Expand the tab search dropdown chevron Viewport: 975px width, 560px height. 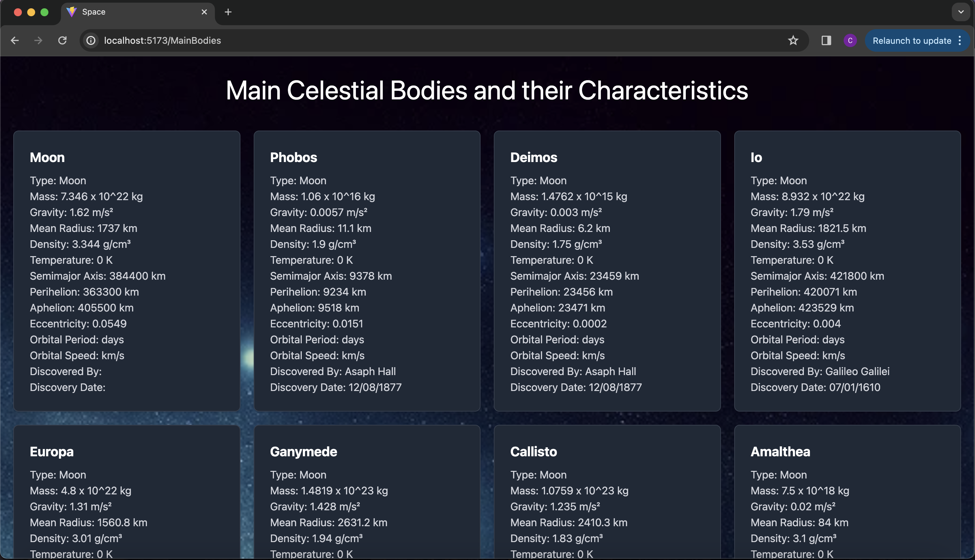tap(961, 12)
